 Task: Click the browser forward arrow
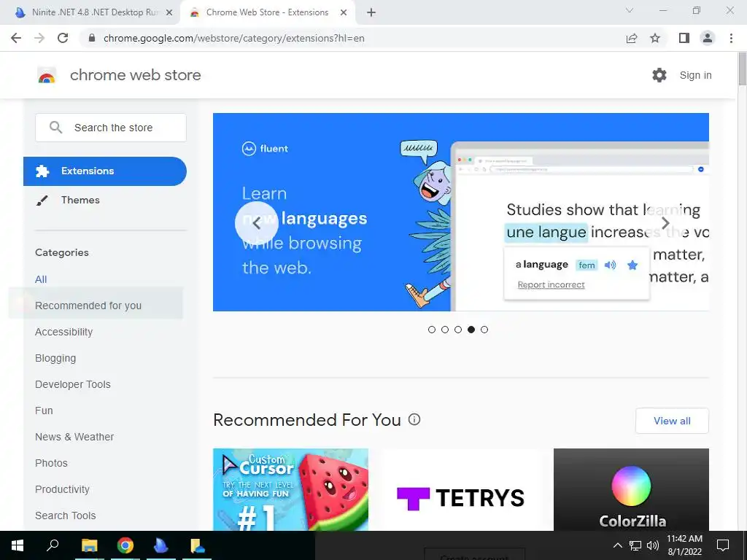point(39,38)
